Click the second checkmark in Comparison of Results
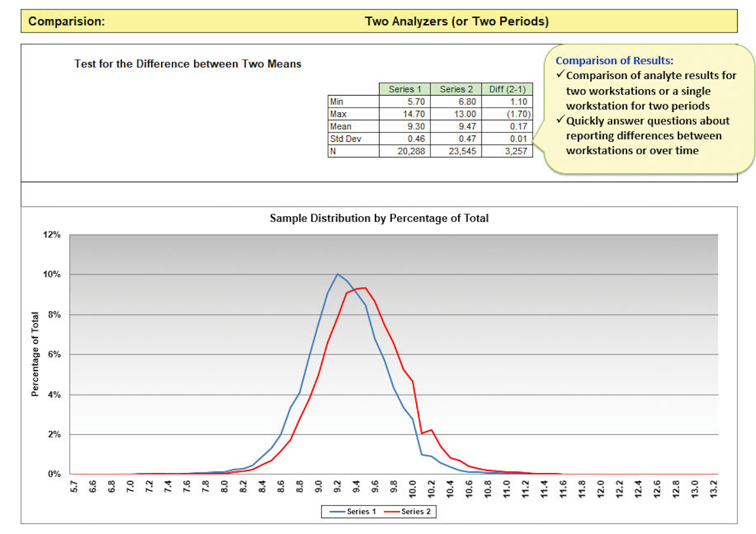This screenshot has height=534, width=756. coord(560,120)
